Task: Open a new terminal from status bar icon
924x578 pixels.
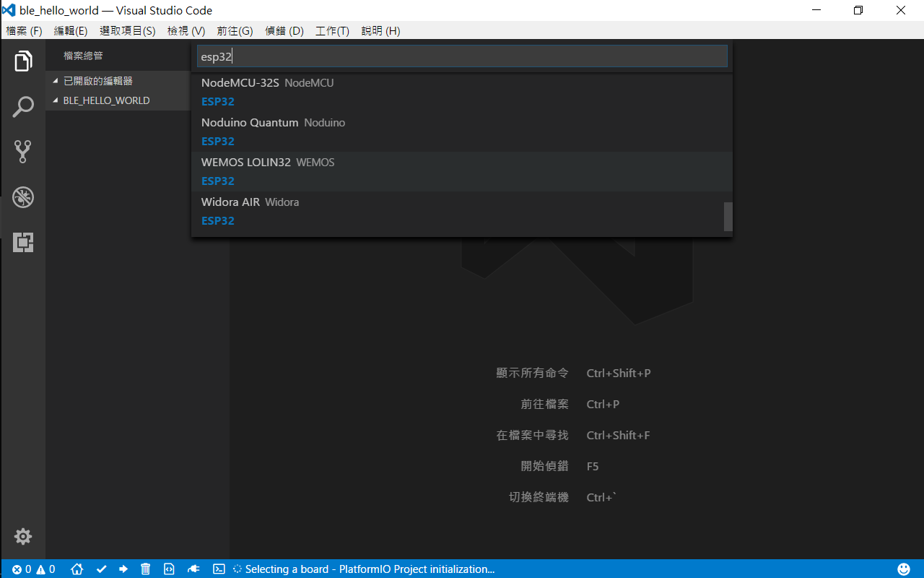Action: point(219,569)
